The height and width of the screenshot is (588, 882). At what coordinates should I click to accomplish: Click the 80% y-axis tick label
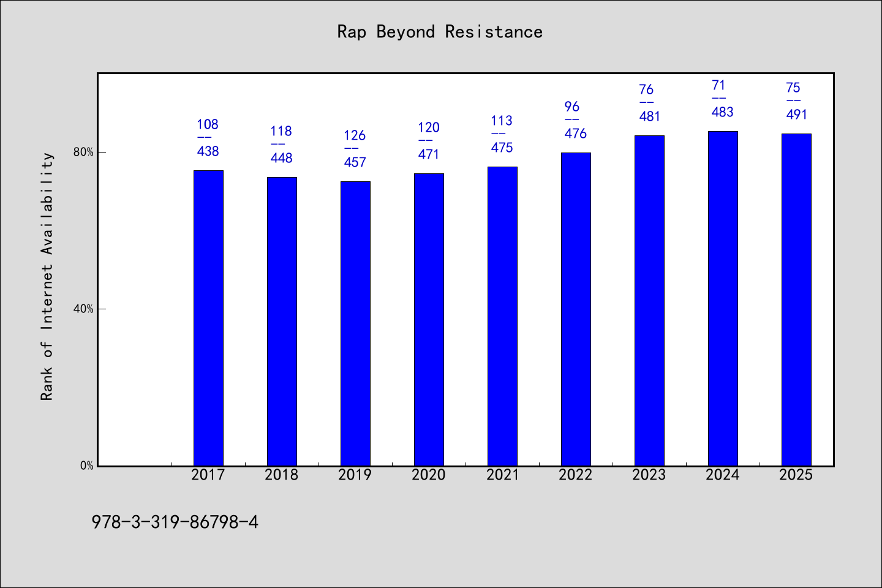click(x=83, y=152)
